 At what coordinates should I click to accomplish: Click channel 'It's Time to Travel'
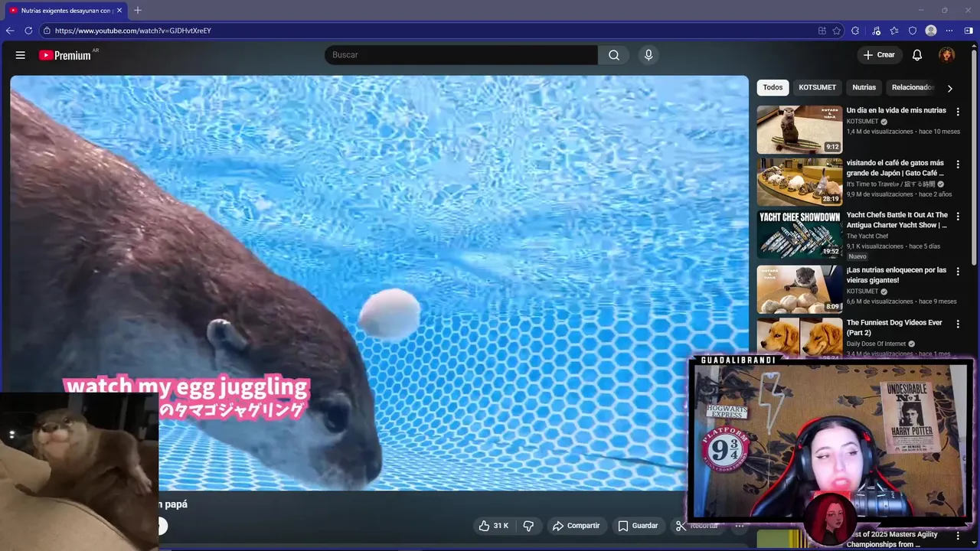pyautogui.click(x=890, y=184)
